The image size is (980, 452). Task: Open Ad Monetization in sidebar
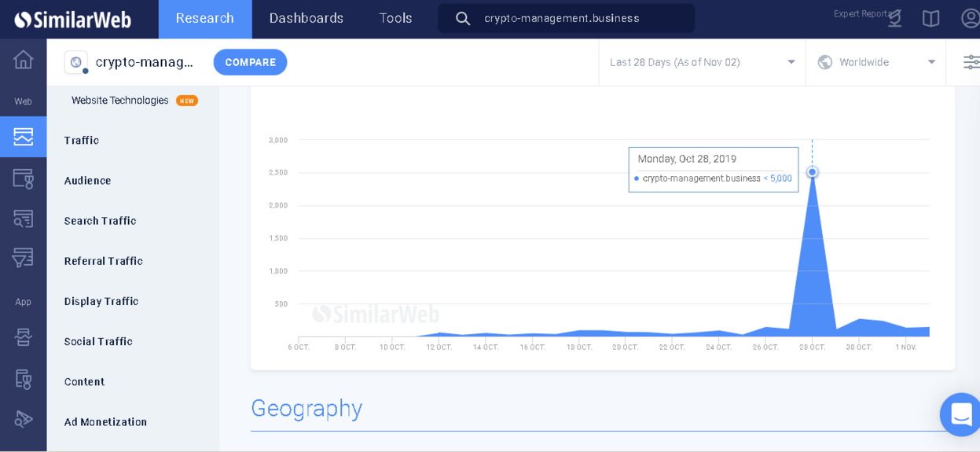pyautogui.click(x=105, y=422)
